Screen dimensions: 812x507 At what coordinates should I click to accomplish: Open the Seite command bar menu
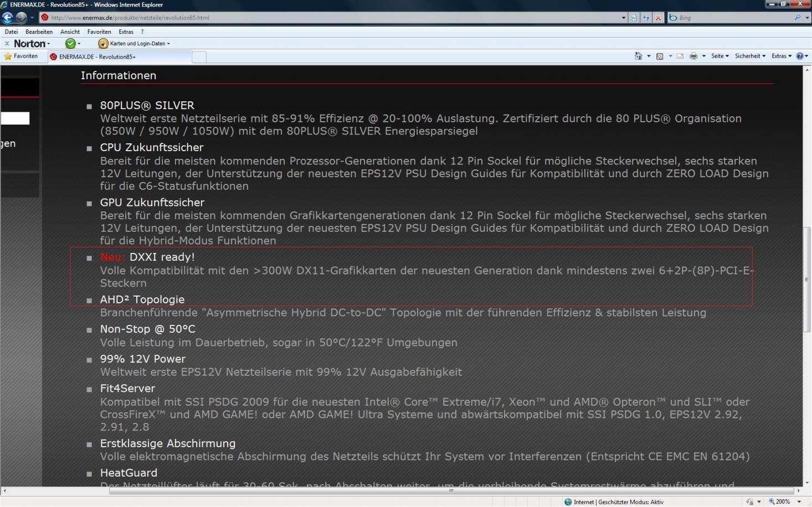(720, 56)
